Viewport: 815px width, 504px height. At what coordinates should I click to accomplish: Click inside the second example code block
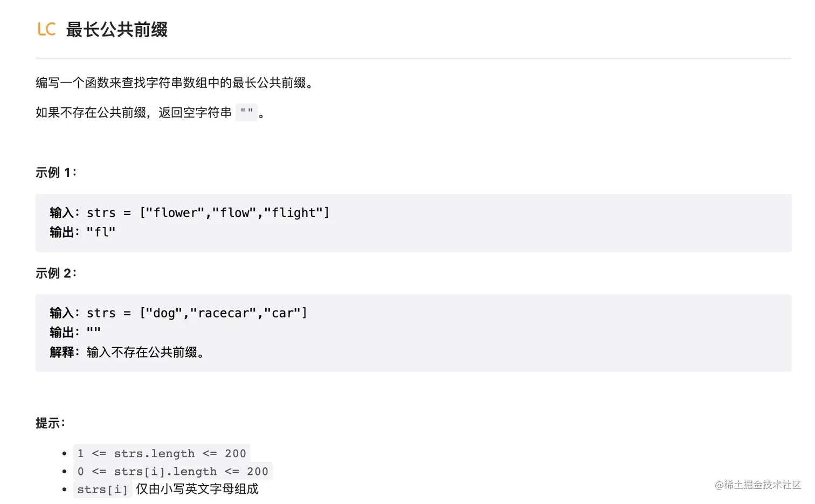[x=413, y=333]
